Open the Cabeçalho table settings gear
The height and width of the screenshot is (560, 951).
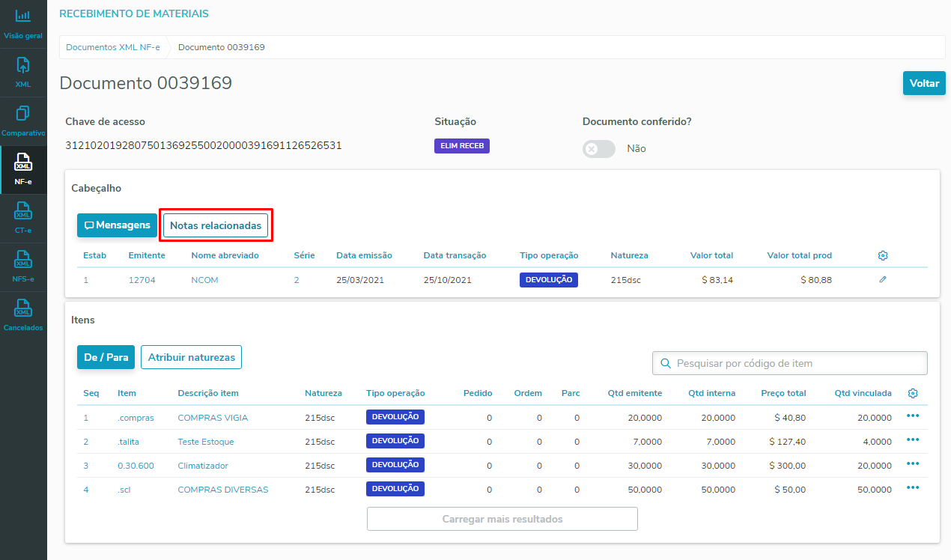[883, 255]
